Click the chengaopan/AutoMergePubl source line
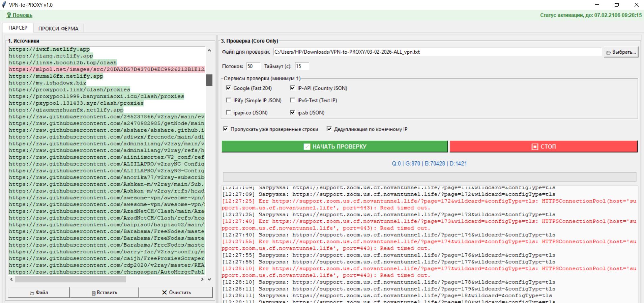The image size is (644, 303). [107, 272]
